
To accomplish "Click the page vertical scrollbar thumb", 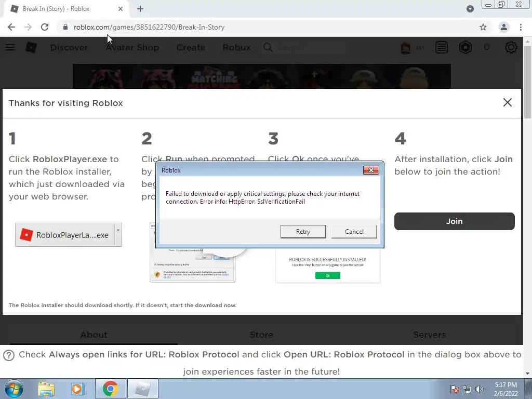I will pos(527,82).
